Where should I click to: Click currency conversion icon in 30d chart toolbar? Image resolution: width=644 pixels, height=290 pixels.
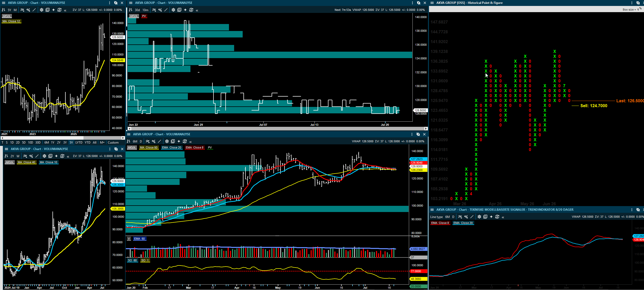tap(191, 10)
